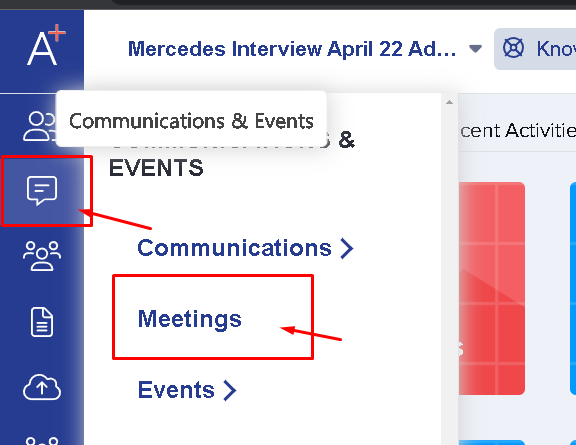Click the partially visible bottom sidebar icon

point(42,440)
